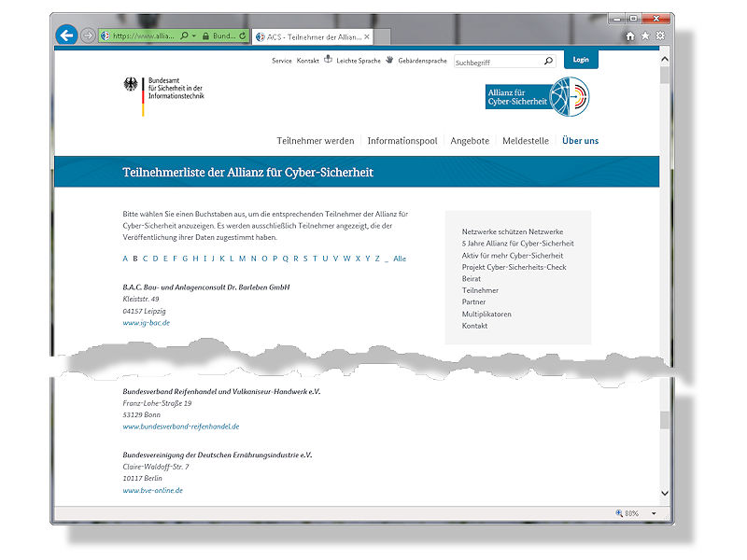
Task: Click the browser forward arrow button
Action: 88,35
